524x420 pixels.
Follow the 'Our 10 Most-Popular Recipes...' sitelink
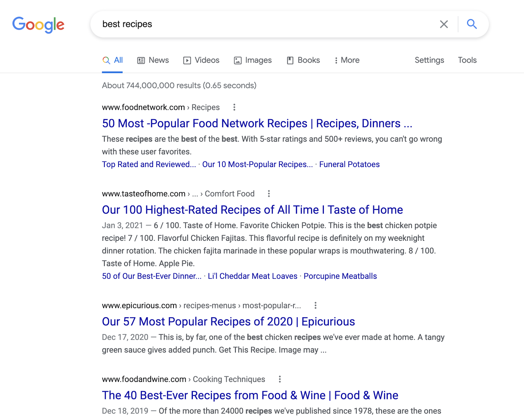pyautogui.click(x=258, y=164)
